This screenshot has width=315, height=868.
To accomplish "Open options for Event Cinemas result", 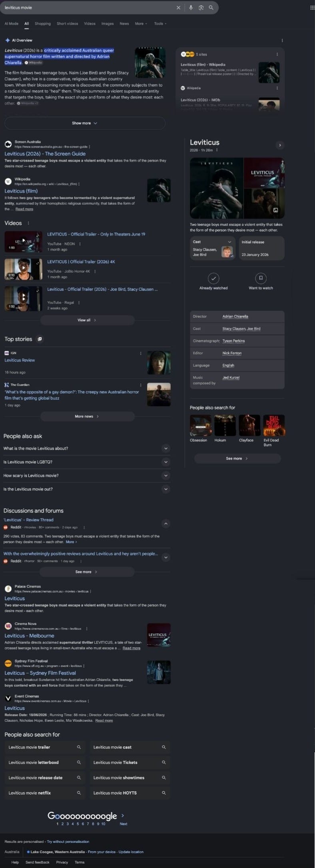I will tap(88, 701).
